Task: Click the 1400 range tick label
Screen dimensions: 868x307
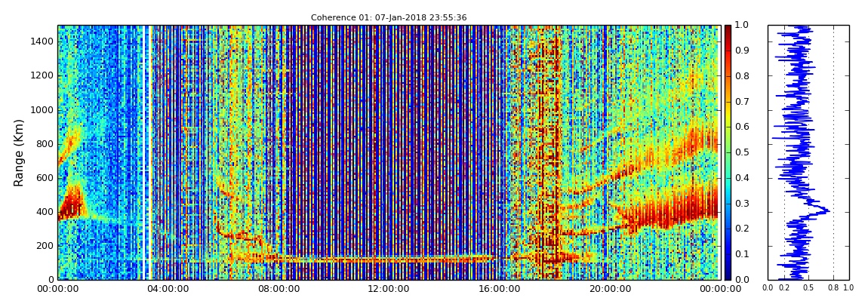Action: pyautogui.click(x=43, y=41)
